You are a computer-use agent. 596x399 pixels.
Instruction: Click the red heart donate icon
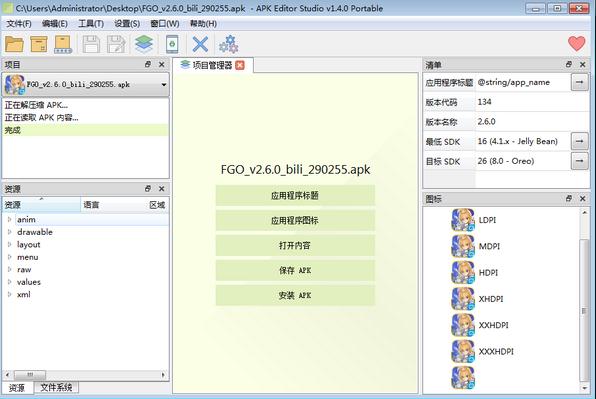pyautogui.click(x=577, y=44)
